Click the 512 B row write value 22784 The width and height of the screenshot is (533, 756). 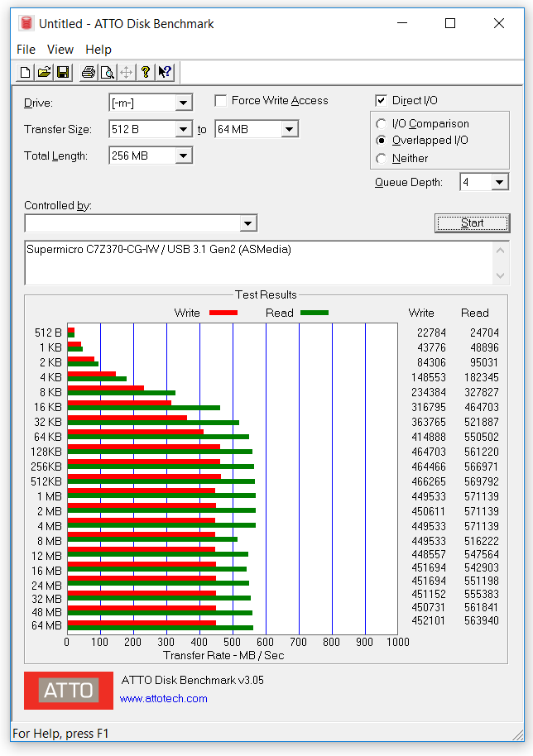coord(431,333)
